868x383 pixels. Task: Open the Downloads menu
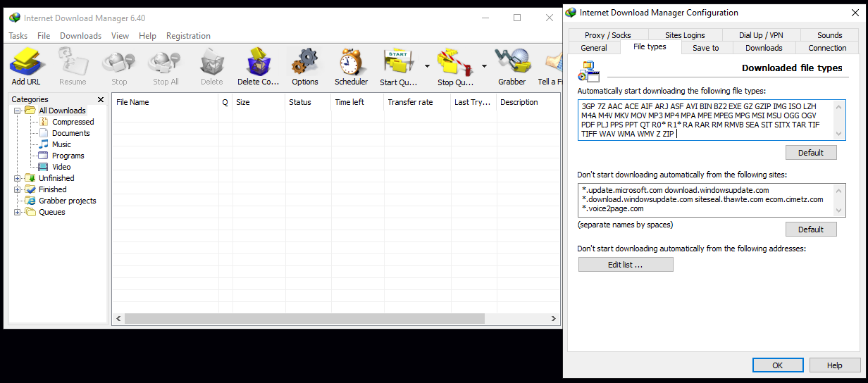(80, 36)
